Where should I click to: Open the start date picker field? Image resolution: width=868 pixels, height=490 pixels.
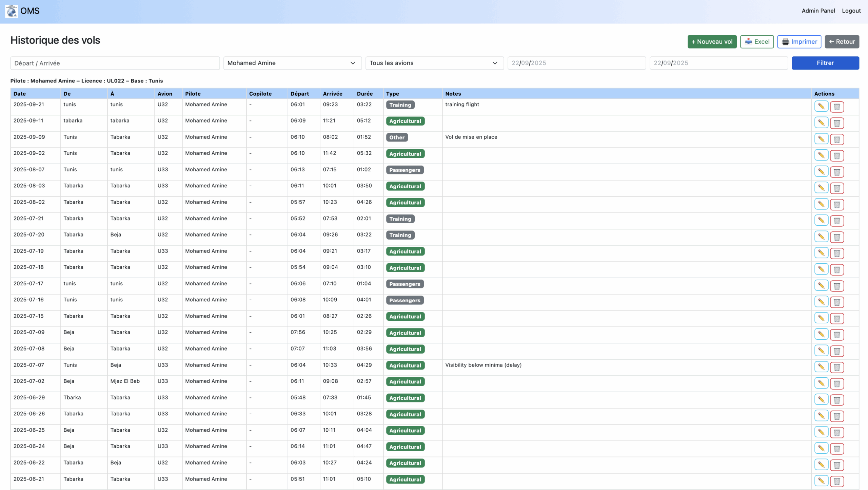[x=576, y=63]
